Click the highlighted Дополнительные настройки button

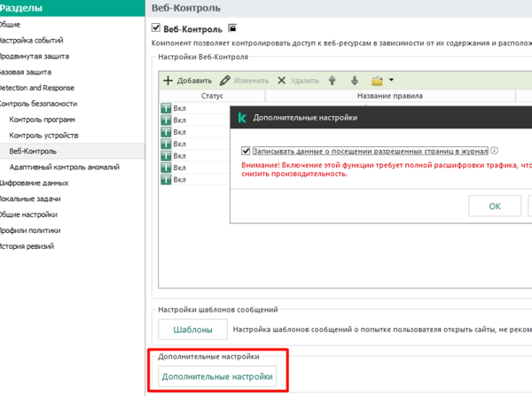(216, 377)
